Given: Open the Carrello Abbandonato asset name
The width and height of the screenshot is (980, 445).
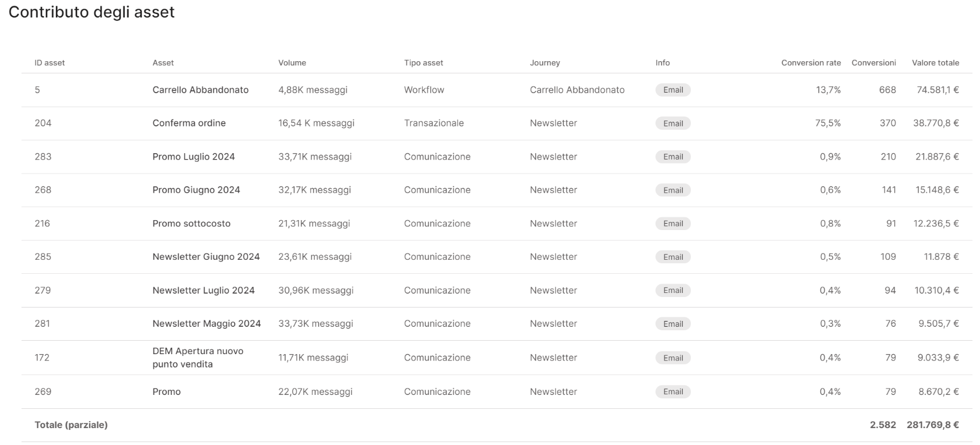Looking at the screenshot, I should tap(201, 90).
